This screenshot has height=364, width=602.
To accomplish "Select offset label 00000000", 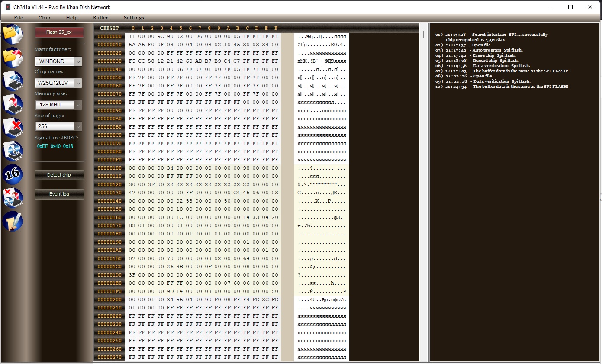I will click(x=109, y=37).
